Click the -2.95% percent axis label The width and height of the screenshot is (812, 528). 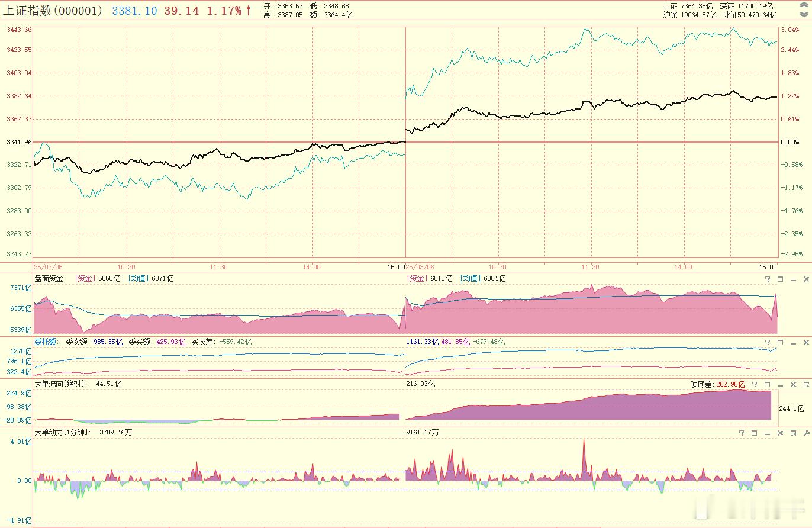point(791,254)
